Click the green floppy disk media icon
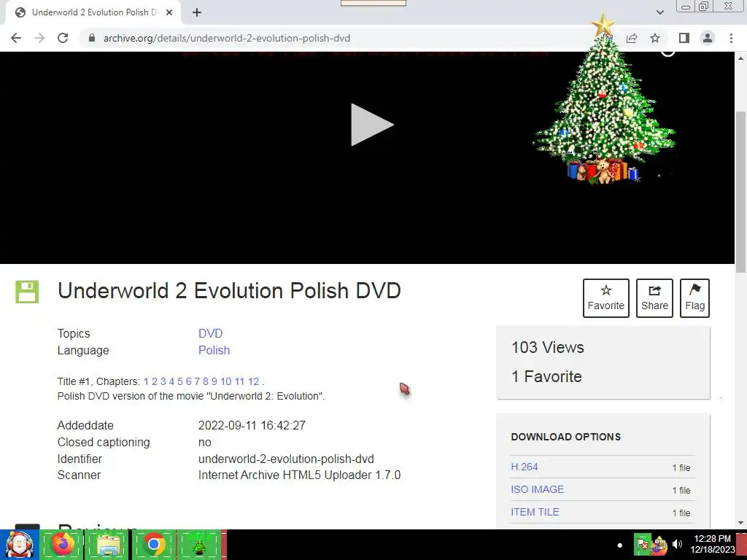This screenshot has width=747, height=560. coord(27,292)
